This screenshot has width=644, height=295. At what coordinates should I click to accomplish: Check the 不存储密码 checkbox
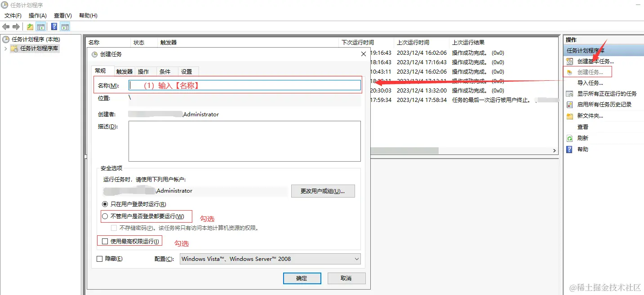tap(114, 228)
